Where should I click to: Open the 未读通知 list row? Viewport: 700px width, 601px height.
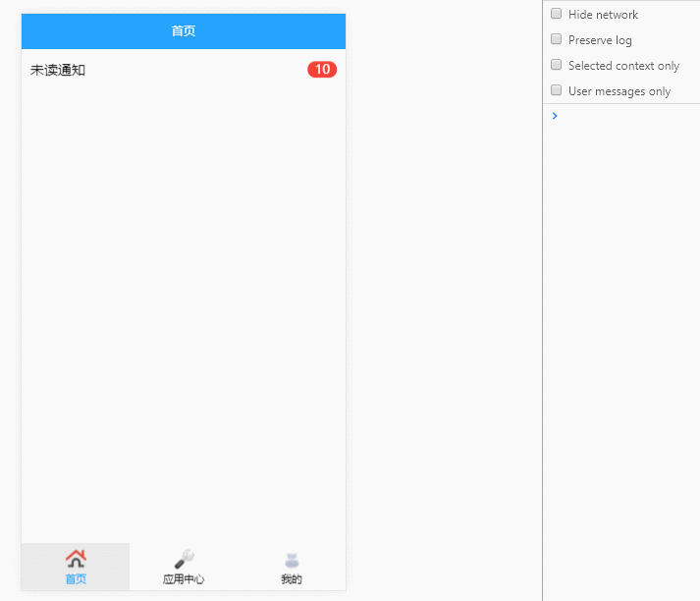184,70
